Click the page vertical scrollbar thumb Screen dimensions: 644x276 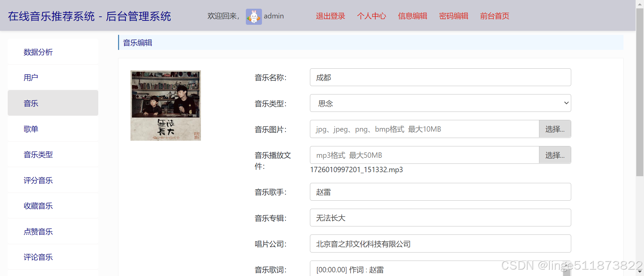[640, 92]
